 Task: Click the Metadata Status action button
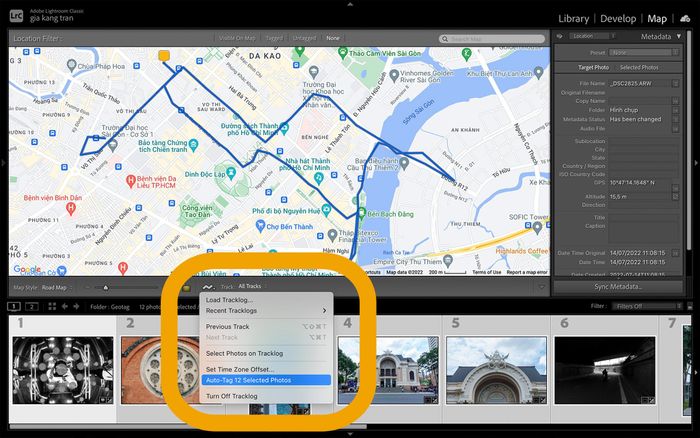(x=676, y=119)
